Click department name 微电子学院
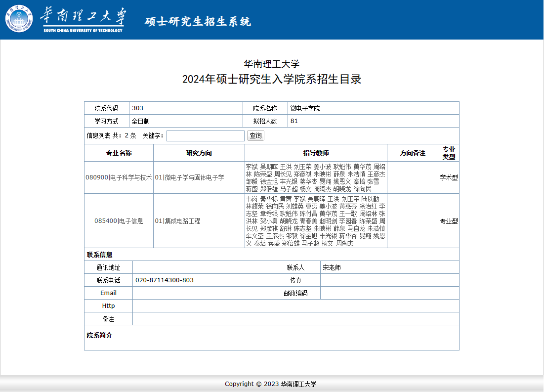The width and height of the screenshot is (544, 392). [x=305, y=108]
